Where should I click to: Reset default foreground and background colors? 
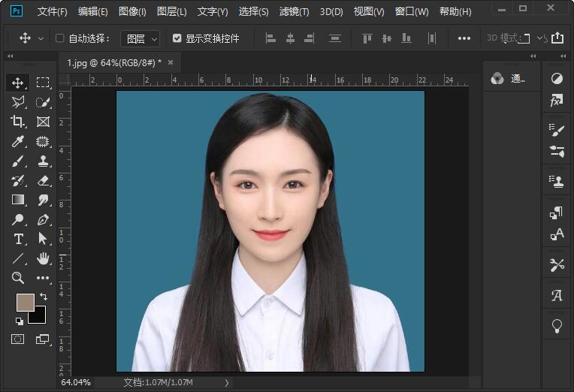pyautogui.click(x=20, y=321)
